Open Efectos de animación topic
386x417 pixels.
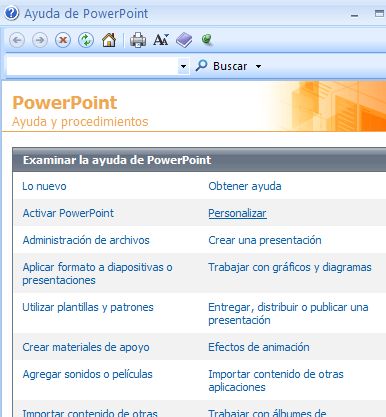pos(259,347)
